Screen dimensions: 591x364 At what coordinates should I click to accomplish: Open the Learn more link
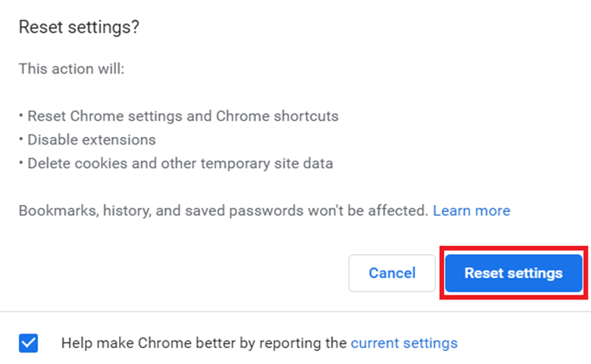point(471,210)
